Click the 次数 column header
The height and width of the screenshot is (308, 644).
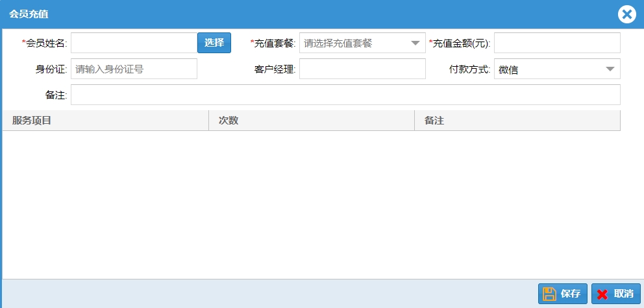click(x=312, y=121)
